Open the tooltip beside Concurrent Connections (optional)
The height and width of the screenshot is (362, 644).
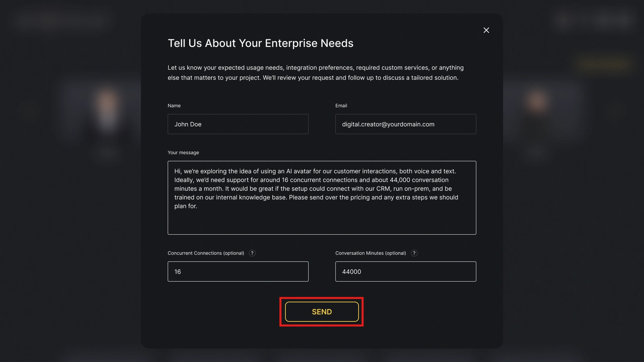(x=252, y=253)
